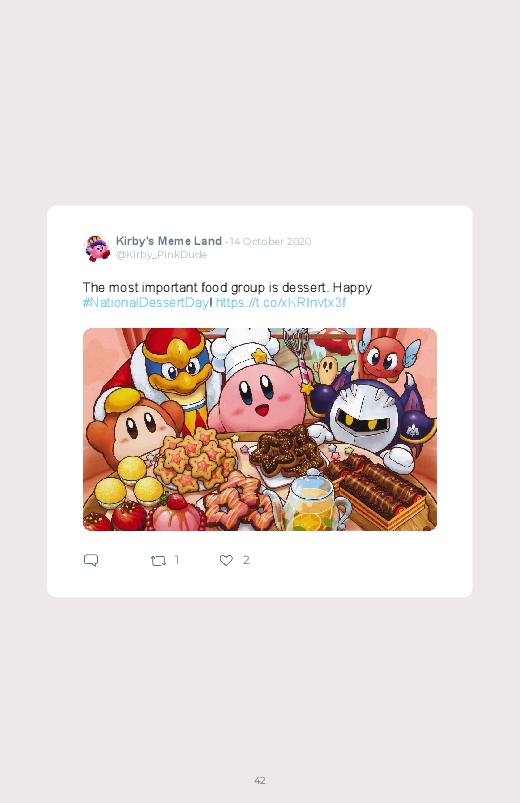Open the #NationalDessertDay hashtag
The height and width of the screenshot is (803, 520).
[146, 302]
